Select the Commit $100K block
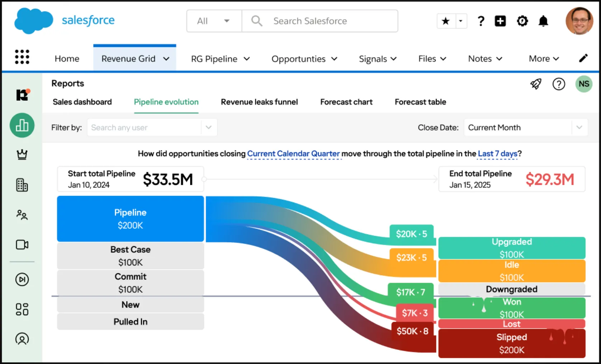 (x=131, y=283)
